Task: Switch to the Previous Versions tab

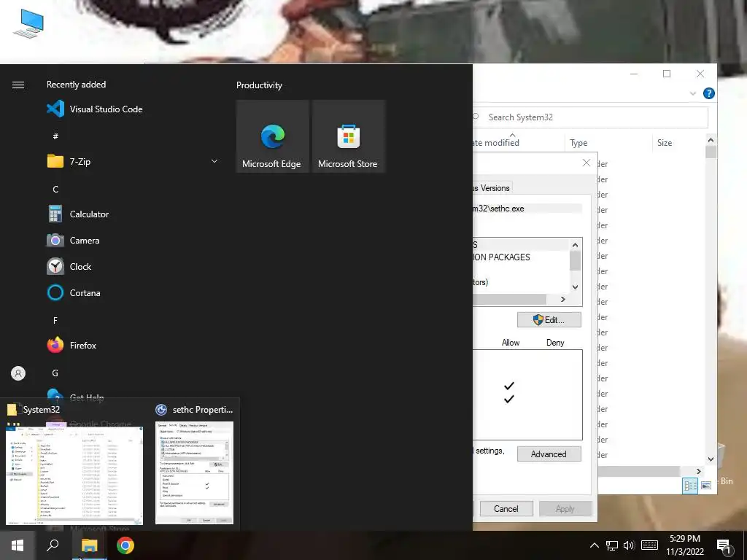Action: (x=492, y=188)
